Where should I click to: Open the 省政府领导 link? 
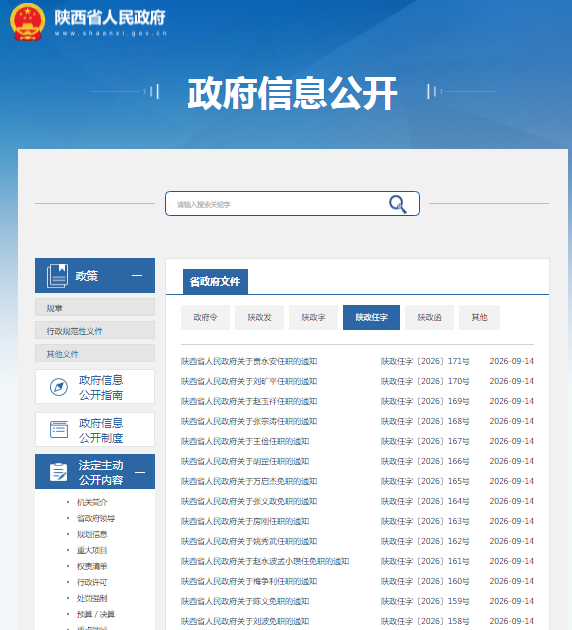[x=96, y=518]
